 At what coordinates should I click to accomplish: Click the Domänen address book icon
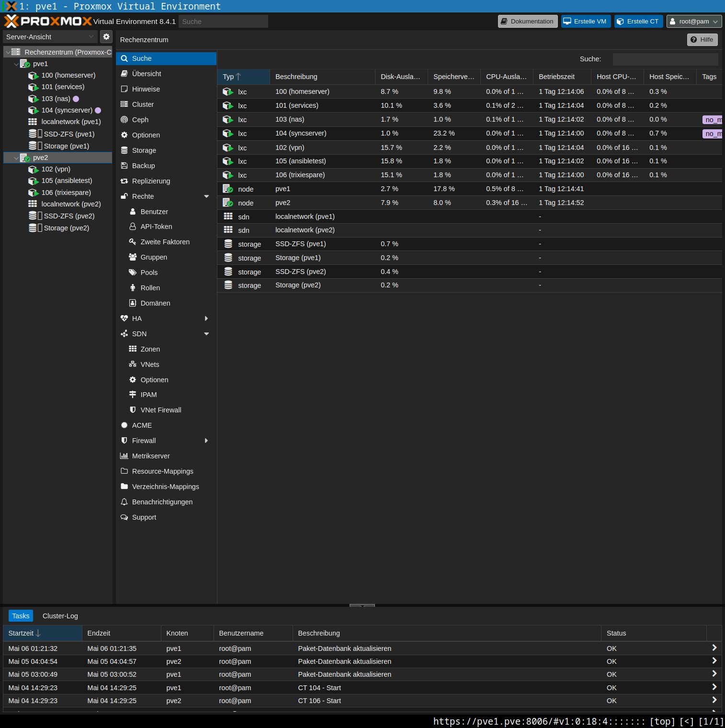(133, 303)
